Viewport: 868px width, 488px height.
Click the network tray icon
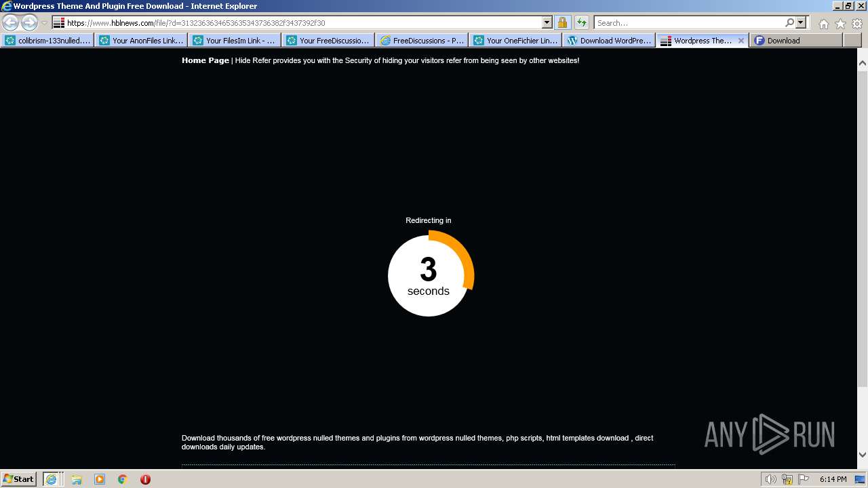pyautogui.click(x=787, y=479)
